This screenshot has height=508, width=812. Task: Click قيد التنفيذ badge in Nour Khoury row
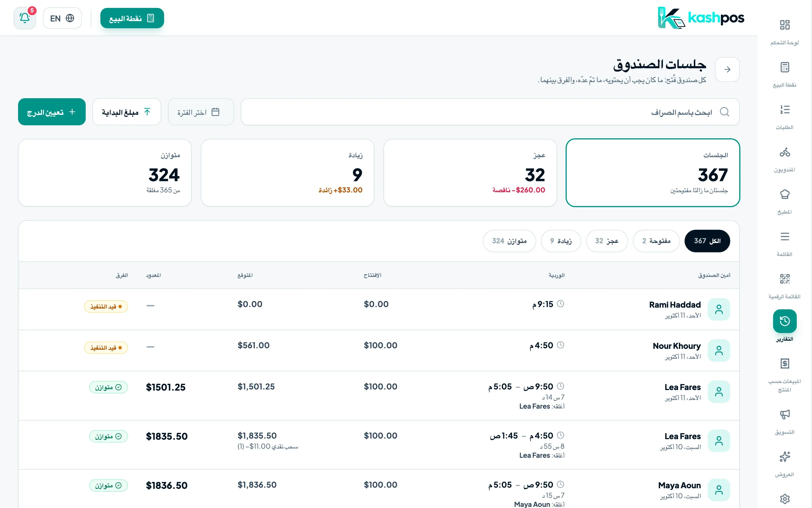coord(106,348)
